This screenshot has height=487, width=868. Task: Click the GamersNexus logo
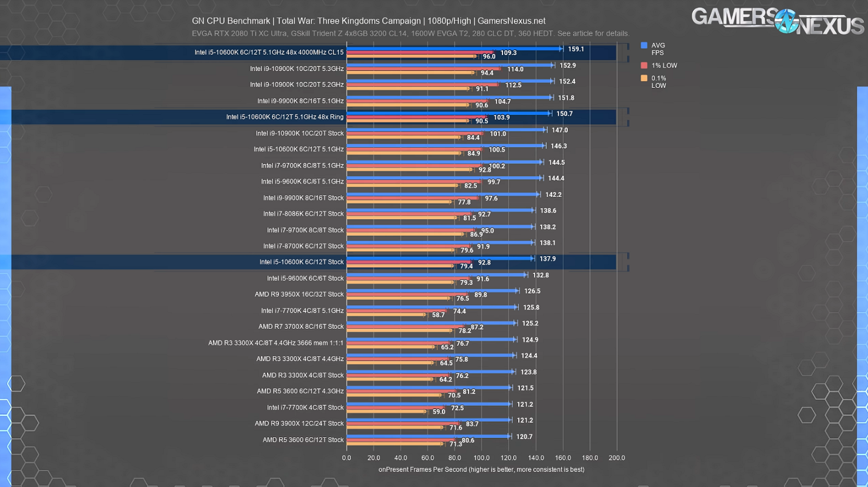[x=778, y=21]
